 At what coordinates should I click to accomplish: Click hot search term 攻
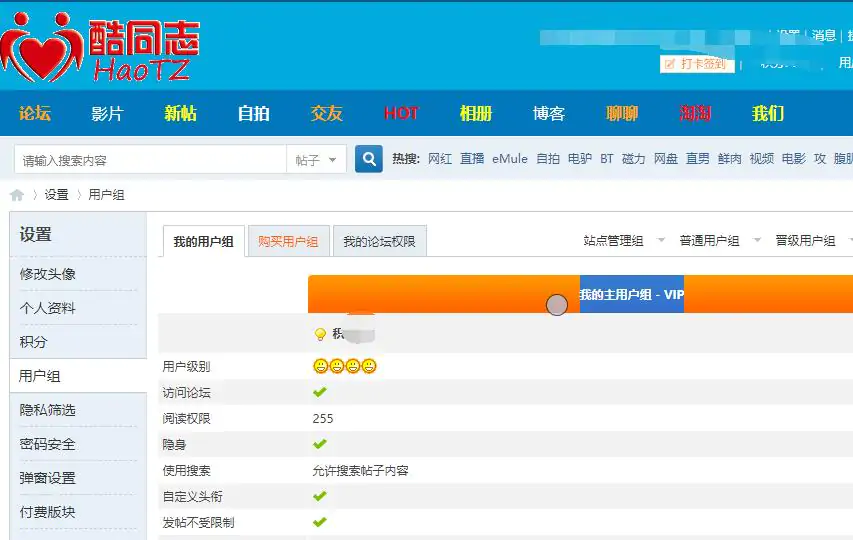click(x=820, y=159)
